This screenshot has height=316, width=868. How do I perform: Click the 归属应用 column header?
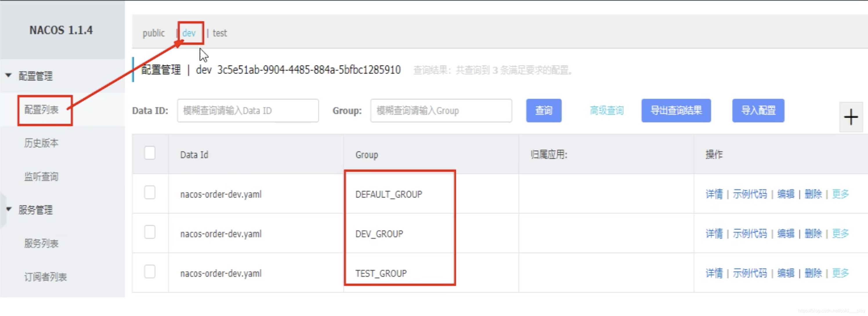549,155
